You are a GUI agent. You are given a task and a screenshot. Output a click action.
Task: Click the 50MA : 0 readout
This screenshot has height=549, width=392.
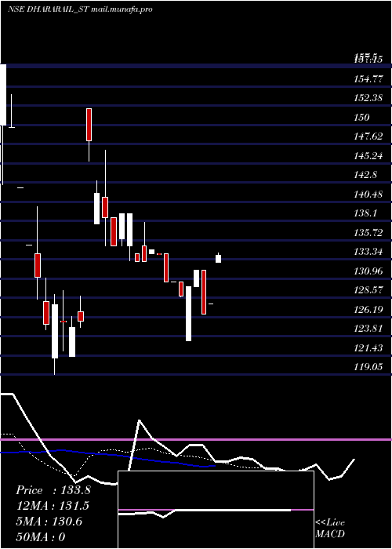(41, 537)
